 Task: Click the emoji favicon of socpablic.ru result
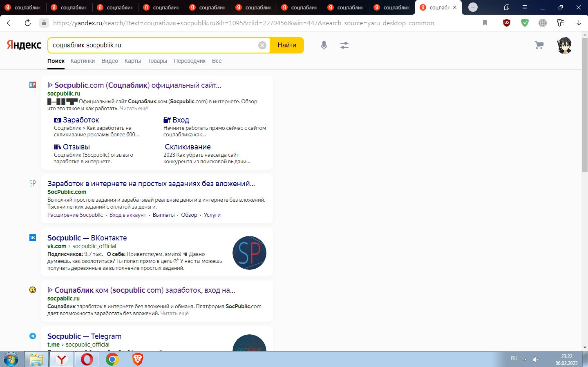click(33, 290)
